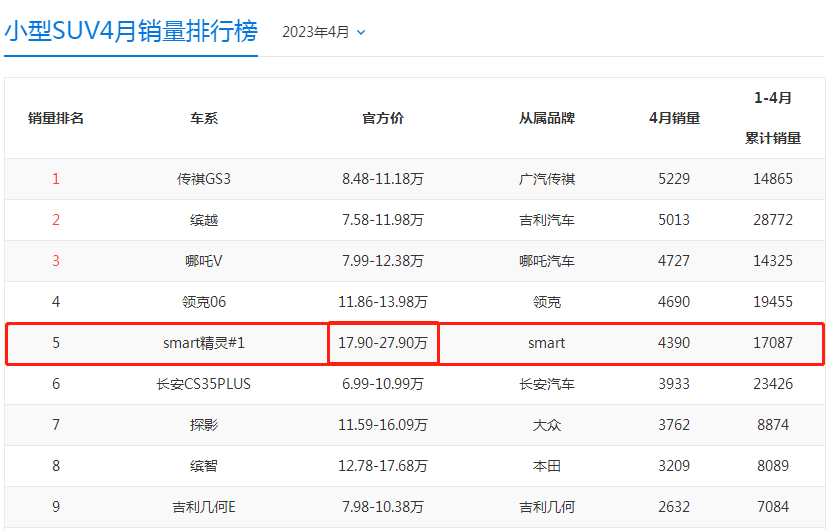The height and width of the screenshot is (530, 830).
Task: Open the 领克06 car series link
Action: click(x=204, y=302)
